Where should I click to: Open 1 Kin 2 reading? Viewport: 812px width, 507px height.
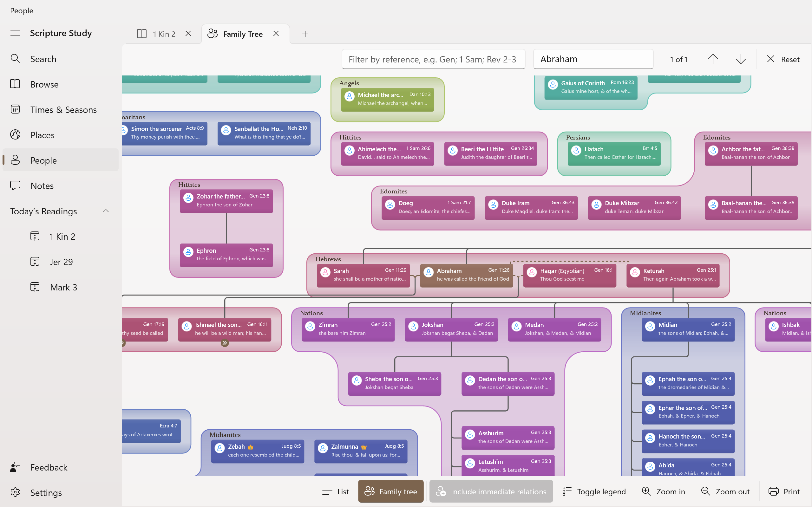61,237
